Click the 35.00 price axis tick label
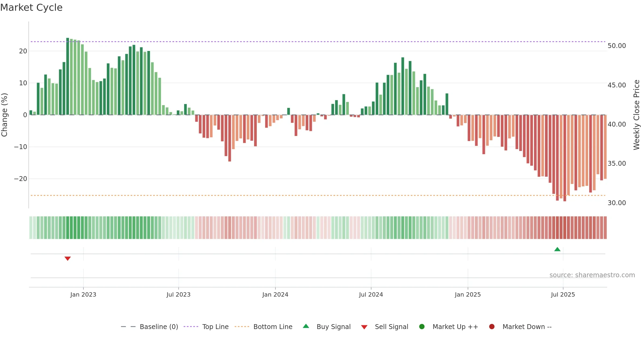This screenshot has height=362, width=644. (617, 164)
